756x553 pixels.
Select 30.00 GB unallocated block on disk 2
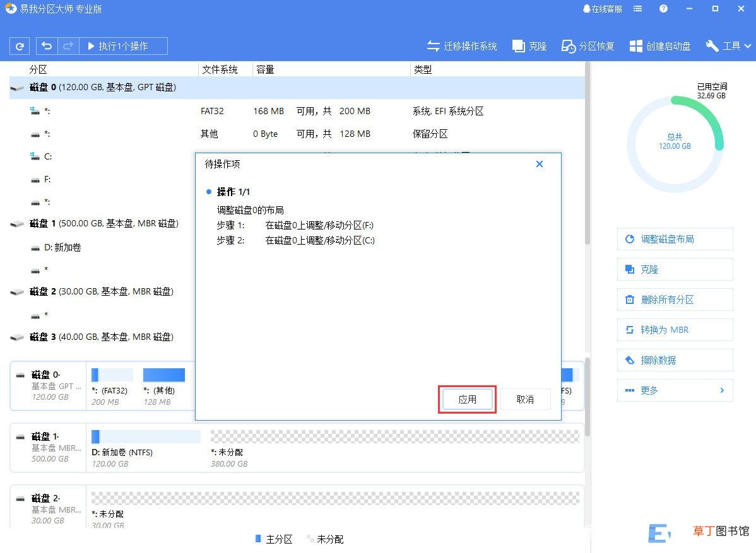(x=335, y=509)
